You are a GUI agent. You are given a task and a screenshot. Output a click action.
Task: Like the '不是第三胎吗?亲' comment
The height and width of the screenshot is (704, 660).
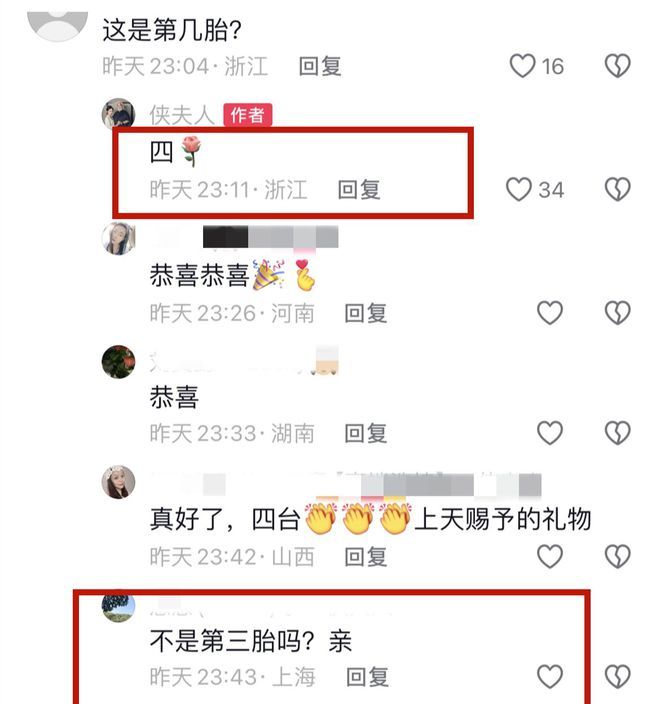[550, 677]
